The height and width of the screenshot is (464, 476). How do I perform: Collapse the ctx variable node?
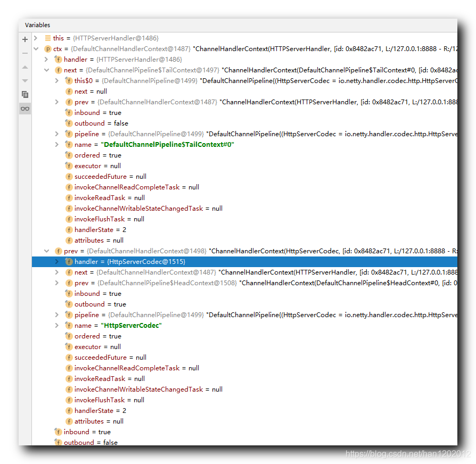pos(36,48)
